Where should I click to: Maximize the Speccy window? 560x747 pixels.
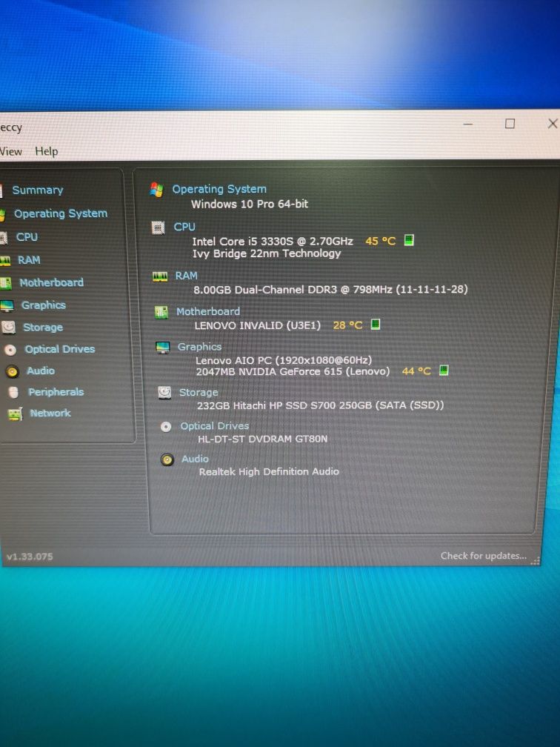[510, 124]
